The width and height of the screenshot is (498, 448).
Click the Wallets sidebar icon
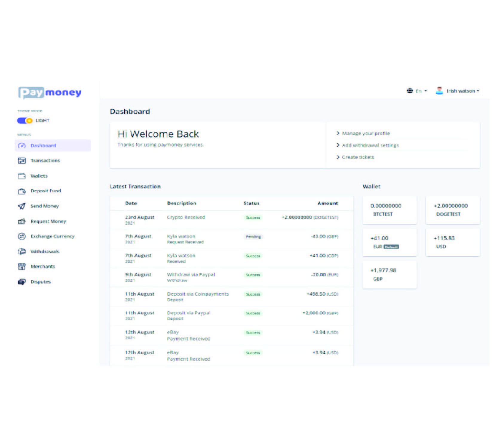pos(22,176)
